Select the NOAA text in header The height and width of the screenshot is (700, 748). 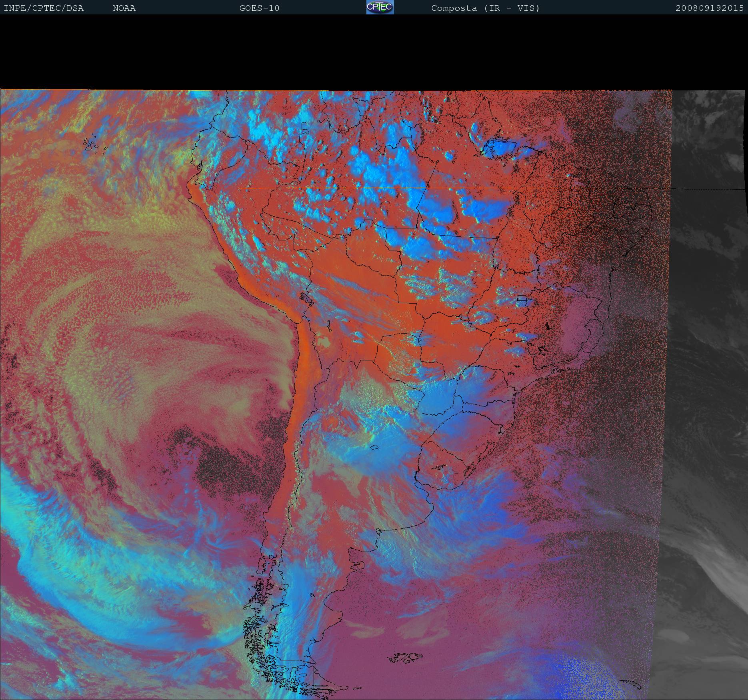[x=124, y=8]
